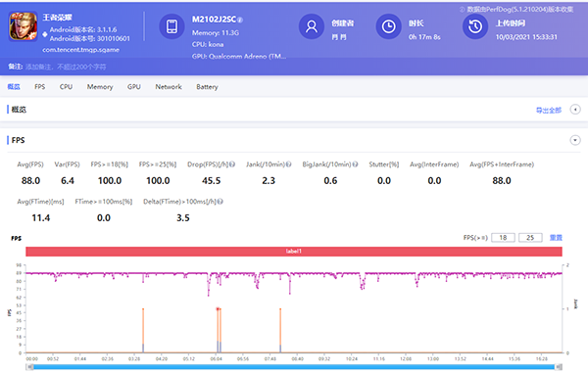Screen dimensions: 588x373
Task: Open the Battery tab
Action: [x=207, y=87]
